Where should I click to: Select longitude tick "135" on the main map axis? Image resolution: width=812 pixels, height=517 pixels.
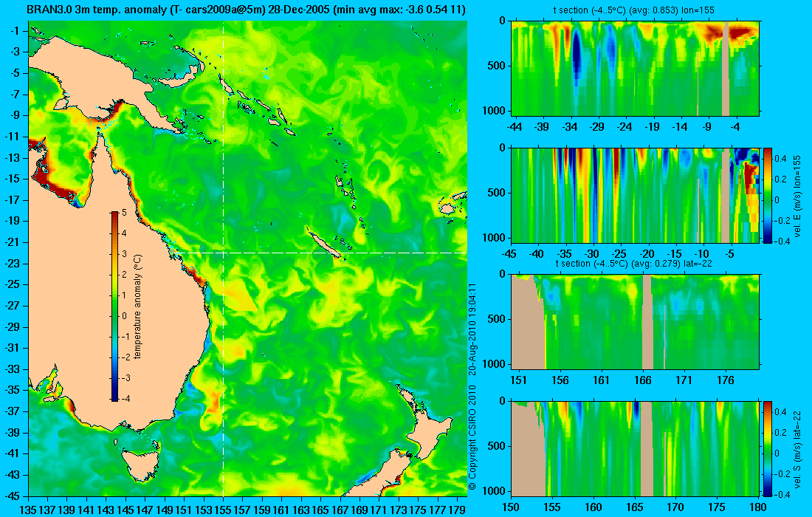pyautogui.click(x=28, y=510)
